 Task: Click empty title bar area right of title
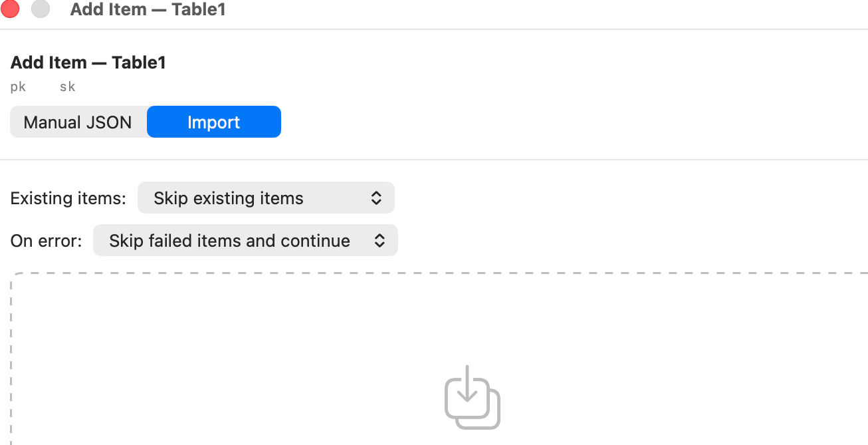coord(545,10)
